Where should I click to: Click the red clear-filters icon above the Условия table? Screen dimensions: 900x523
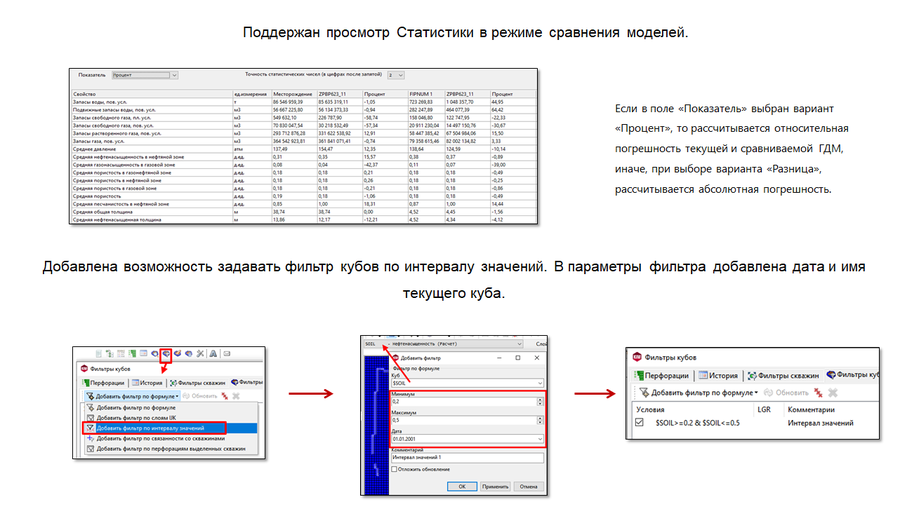pyautogui.click(x=818, y=393)
